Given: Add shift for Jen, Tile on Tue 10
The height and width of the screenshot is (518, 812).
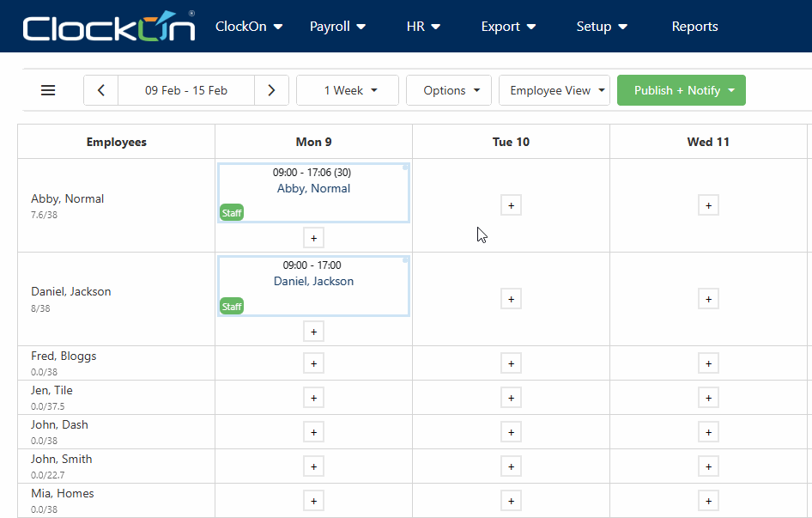Looking at the screenshot, I should click(x=511, y=398).
